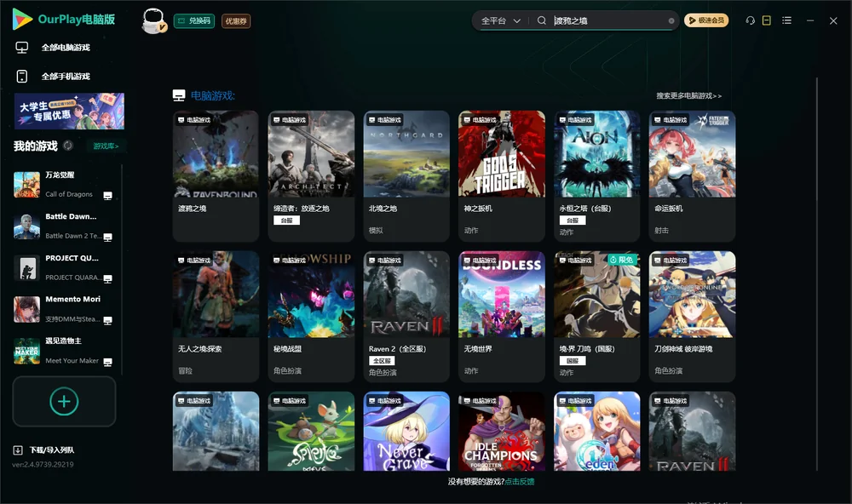This screenshot has width=852, height=504.
Task: Open the 大学生专属优惠 promo banner
Action: (69, 112)
